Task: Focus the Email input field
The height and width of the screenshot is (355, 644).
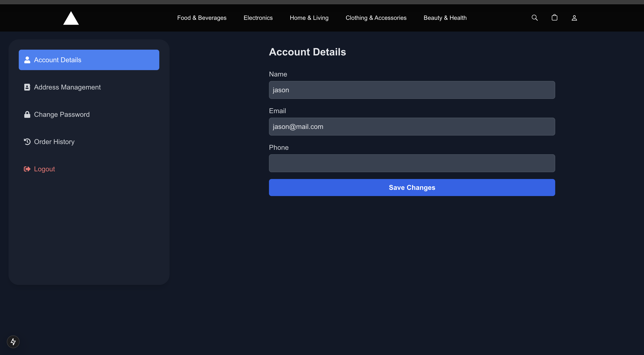Action: 412,127
